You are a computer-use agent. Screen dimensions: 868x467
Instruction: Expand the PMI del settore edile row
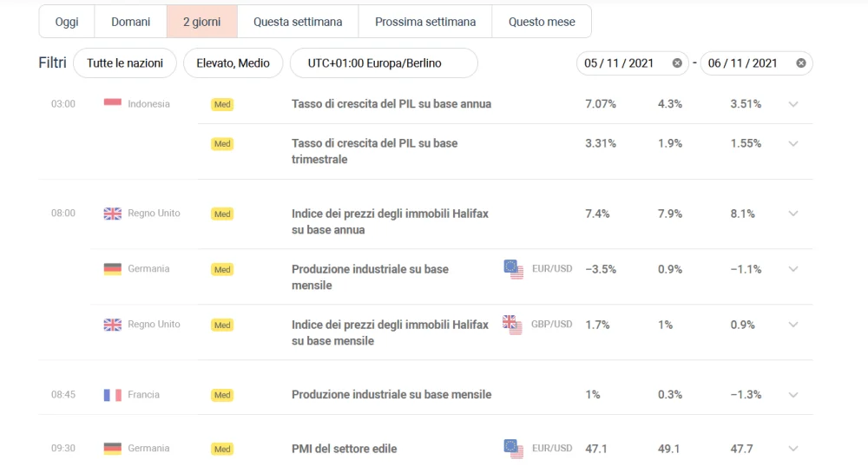point(793,449)
